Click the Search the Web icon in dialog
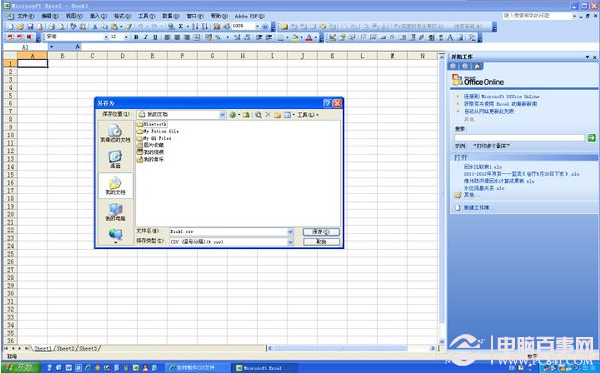The height and width of the screenshot is (373, 600). click(258, 115)
